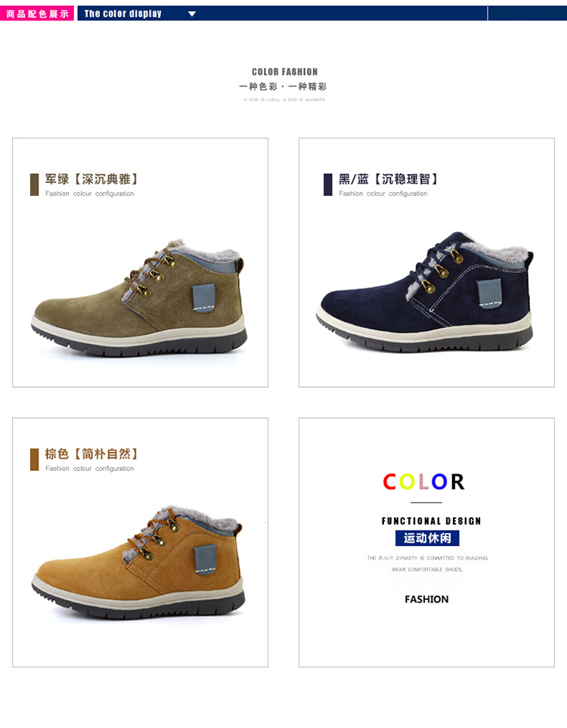Click the COLOR FASHION heading
Screen dimensions: 567x728
click(x=285, y=72)
